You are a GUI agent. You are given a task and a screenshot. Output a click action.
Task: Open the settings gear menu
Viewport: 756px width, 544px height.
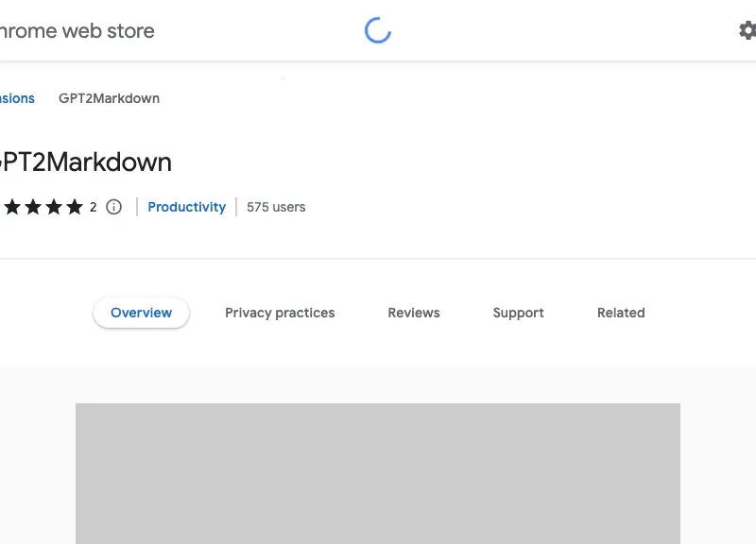coord(747,30)
